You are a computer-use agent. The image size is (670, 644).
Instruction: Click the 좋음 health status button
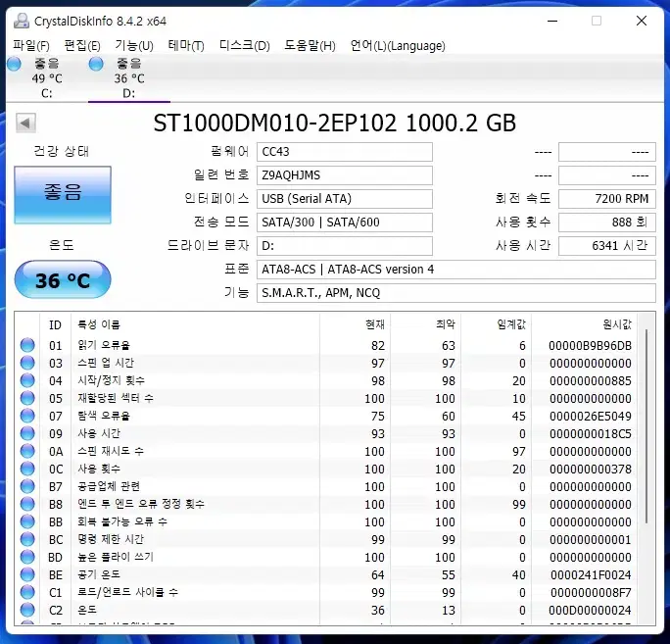pyautogui.click(x=63, y=195)
